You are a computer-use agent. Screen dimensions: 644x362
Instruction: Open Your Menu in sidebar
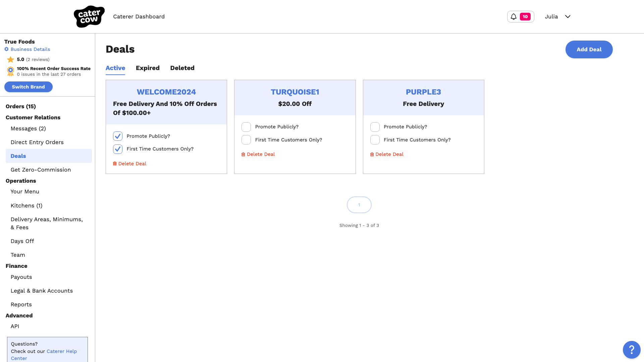point(25,191)
